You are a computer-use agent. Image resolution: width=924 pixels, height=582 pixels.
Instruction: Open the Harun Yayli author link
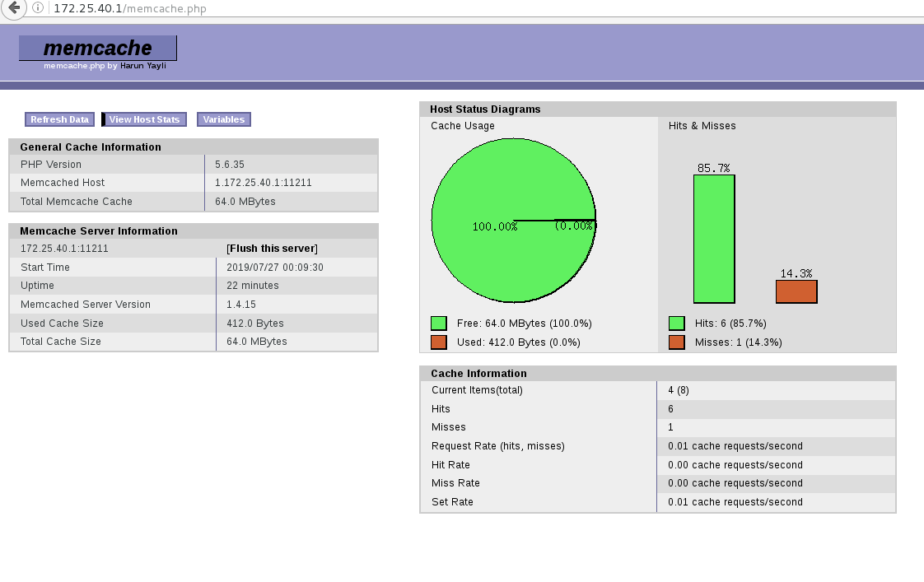click(x=143, y=65)
